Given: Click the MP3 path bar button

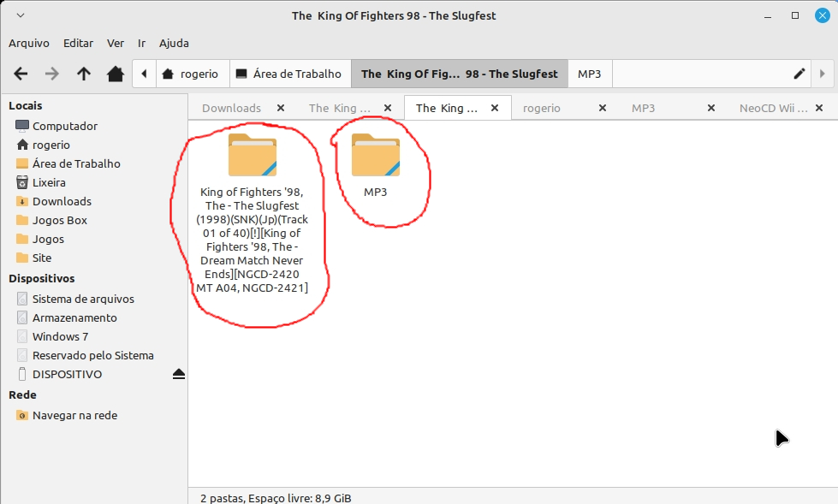Looking at the screenshot, I should pos(589,74).
